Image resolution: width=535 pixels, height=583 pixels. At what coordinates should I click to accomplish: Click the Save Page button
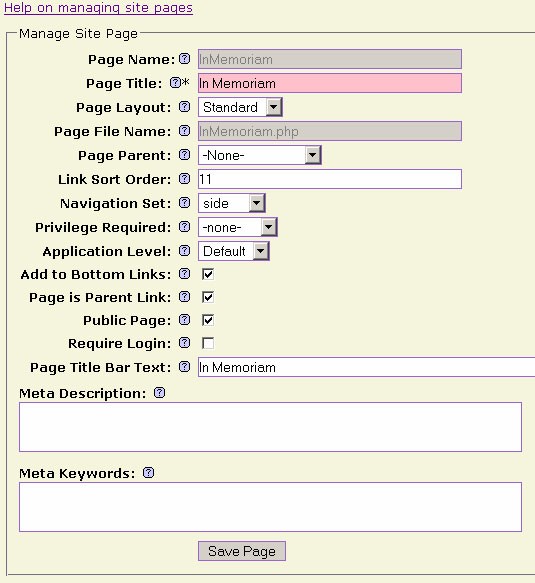242,551
